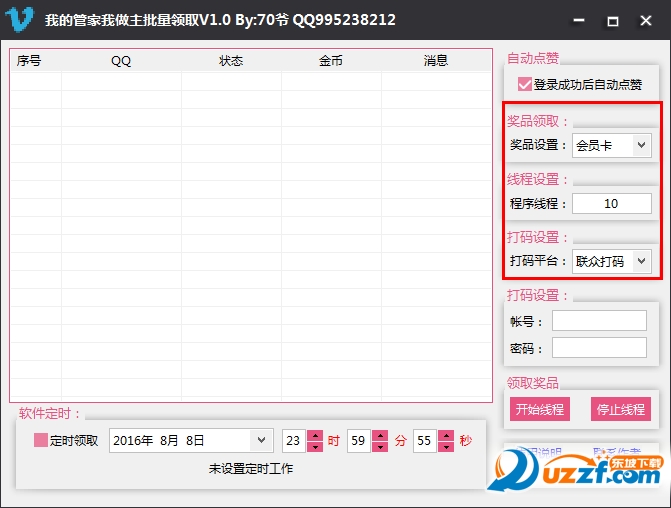Screen dimensions: 671x508
Task: Click the 状态 column header
Action: tap(231, 61)
